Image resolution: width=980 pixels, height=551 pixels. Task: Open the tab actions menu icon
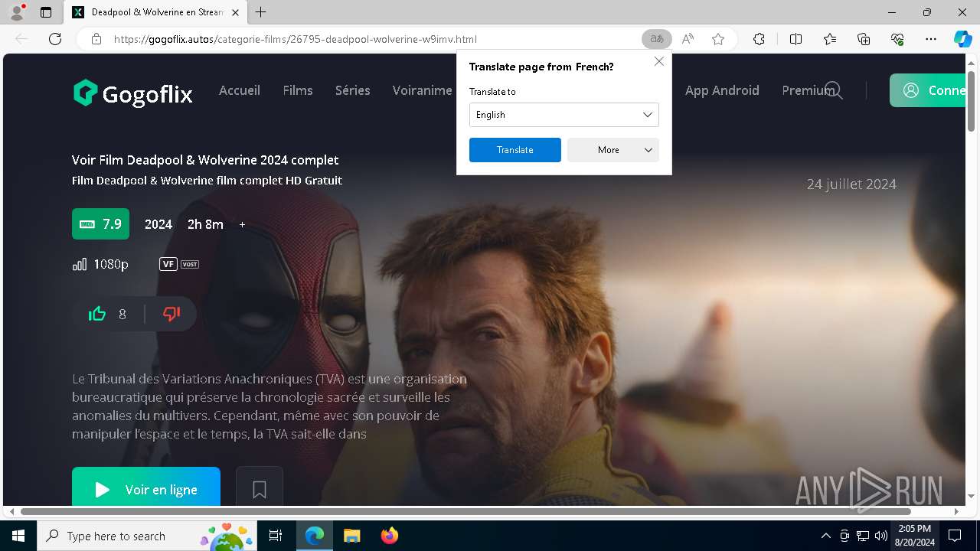point(46,12)
